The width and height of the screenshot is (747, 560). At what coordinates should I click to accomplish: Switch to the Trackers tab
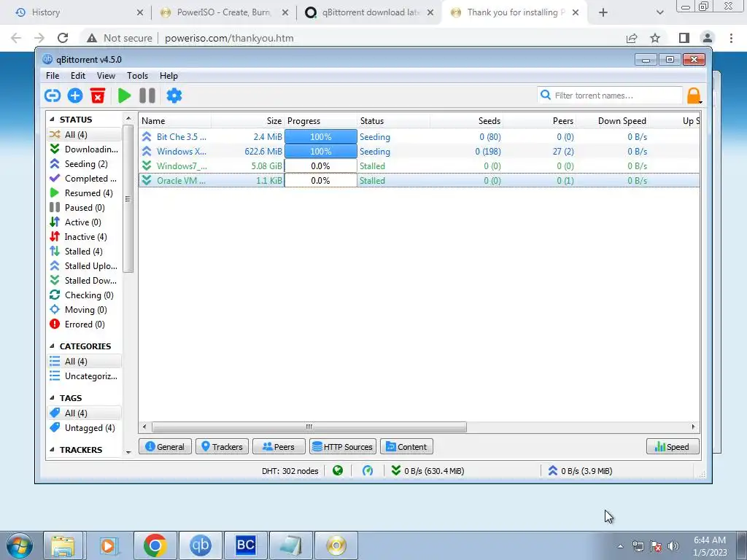[x=222, y=447]
